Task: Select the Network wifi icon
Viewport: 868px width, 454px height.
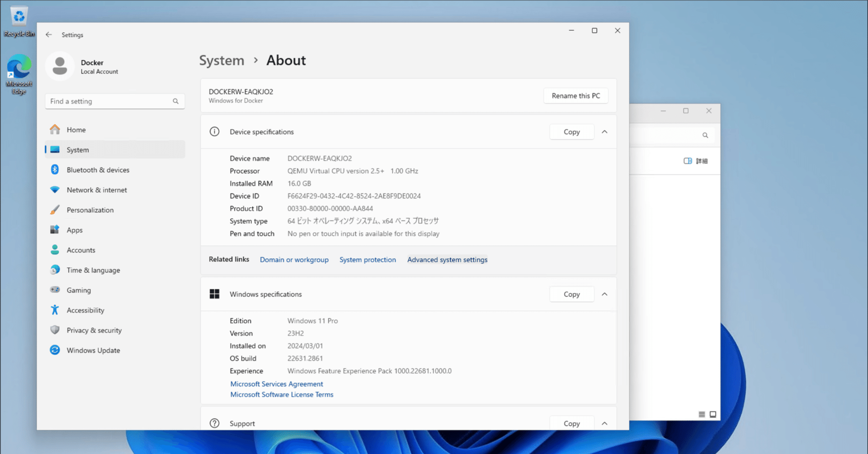Action: click(55, 190)
